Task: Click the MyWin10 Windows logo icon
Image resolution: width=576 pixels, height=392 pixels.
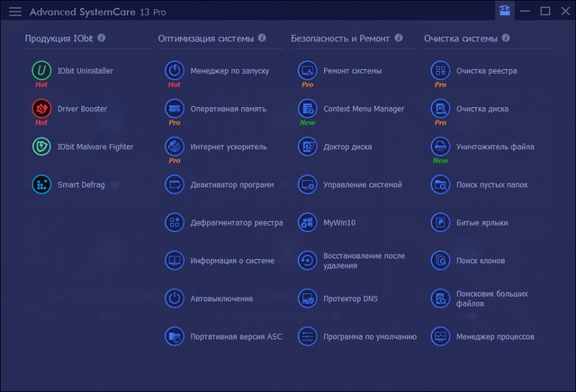Action: click(308, 222)
